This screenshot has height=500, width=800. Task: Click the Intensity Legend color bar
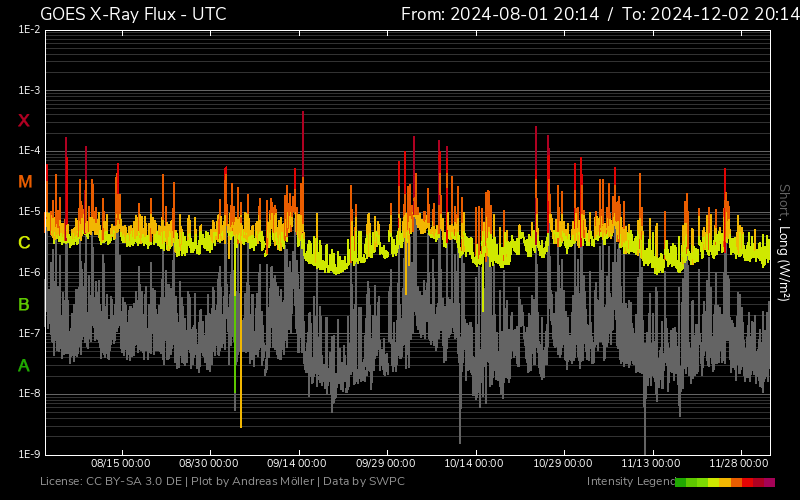pos(724,482)
